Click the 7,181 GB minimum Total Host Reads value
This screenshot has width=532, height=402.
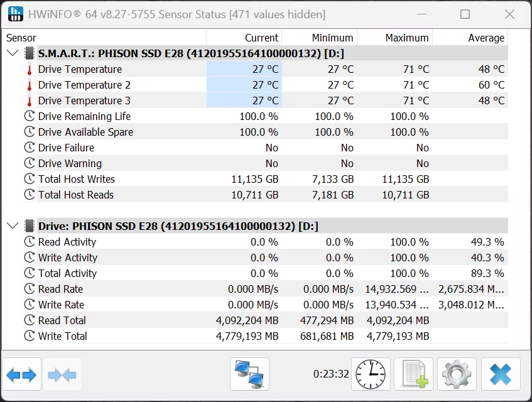pyautogui.click(x=333, y=194)
